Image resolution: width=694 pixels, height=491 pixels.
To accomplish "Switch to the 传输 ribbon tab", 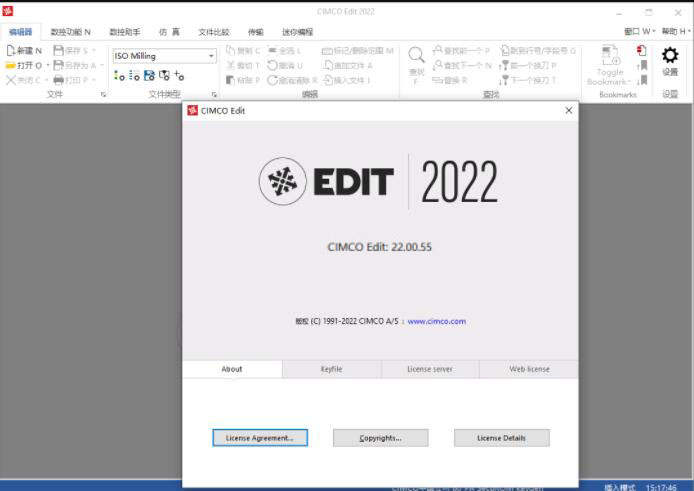I will [x=255, y=32].
